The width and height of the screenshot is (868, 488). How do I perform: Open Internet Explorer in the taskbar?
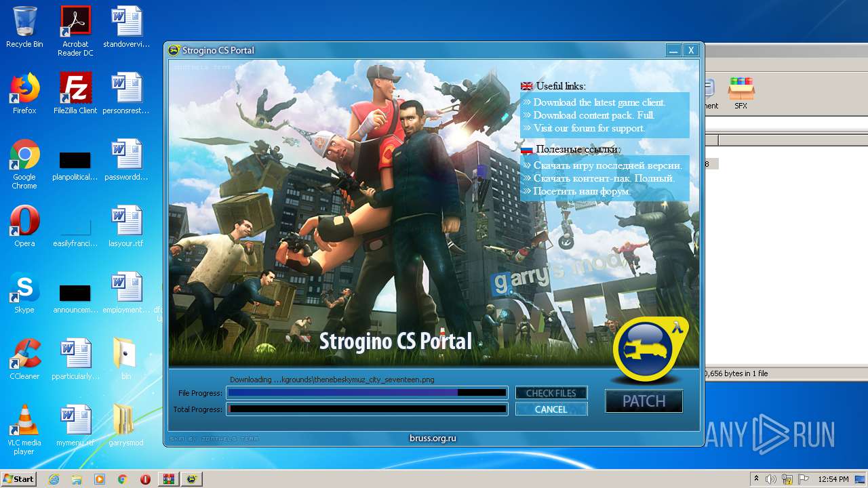[x=54, y=479]
